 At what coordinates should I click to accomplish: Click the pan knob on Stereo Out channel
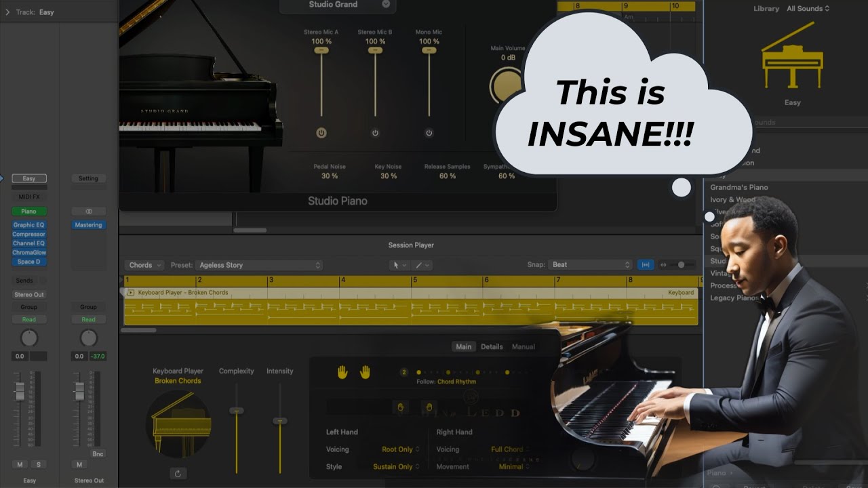[x=89, y=338]
